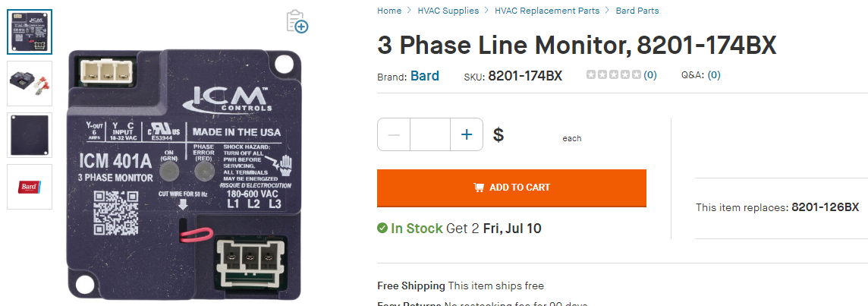Viewport: 868px width, 306px height.
Task: Click the star rating icons
Action: (614, 75)
